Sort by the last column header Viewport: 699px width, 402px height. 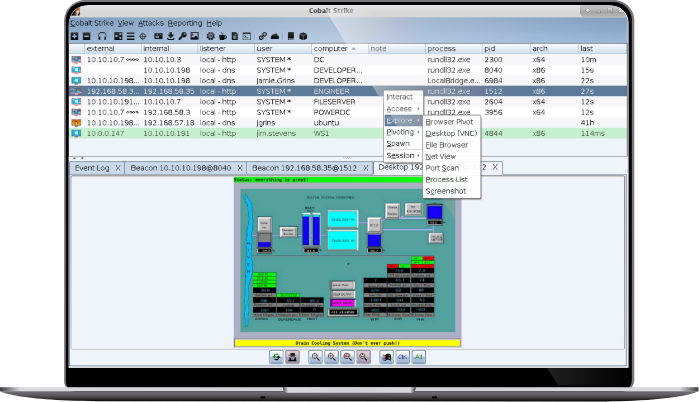click(x=602, y=49)
